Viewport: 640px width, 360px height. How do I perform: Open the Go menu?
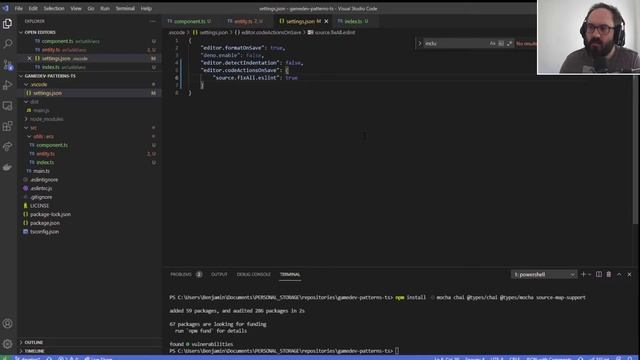click(x=91, y=9)
